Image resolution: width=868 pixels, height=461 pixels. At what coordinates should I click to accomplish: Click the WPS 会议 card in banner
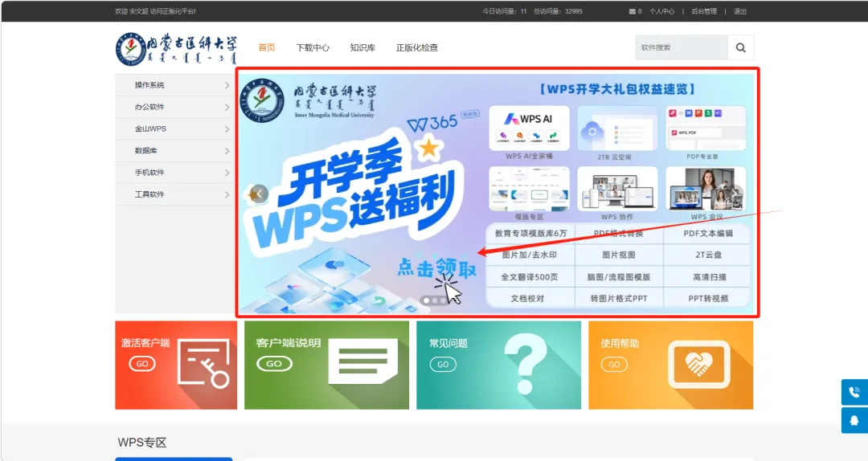pyautogui.click(x=706, y=189)
